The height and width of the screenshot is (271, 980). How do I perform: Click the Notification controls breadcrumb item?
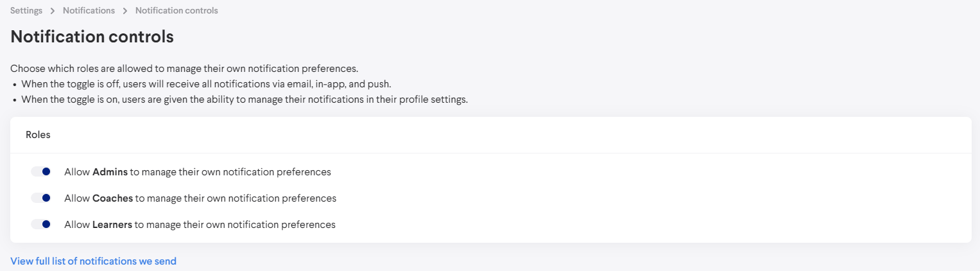point(176,11)
